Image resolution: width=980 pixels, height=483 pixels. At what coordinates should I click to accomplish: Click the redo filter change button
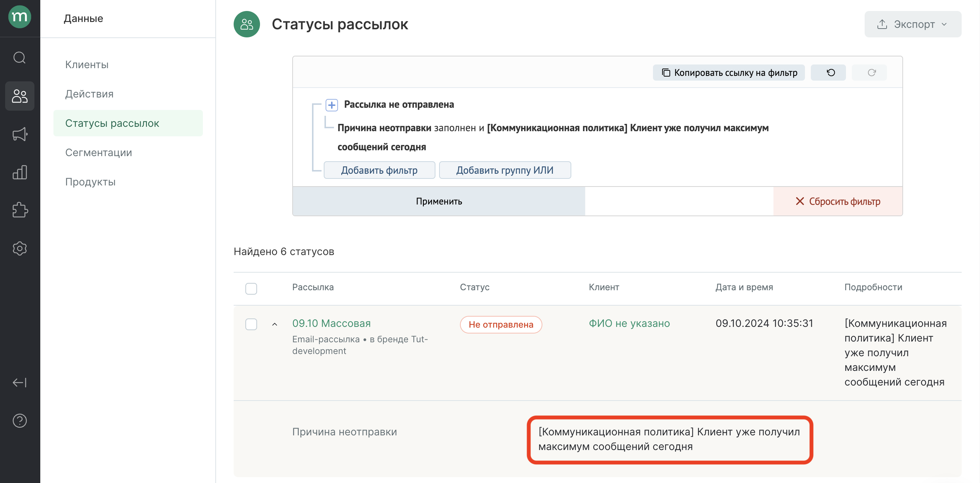coord(869,72)
